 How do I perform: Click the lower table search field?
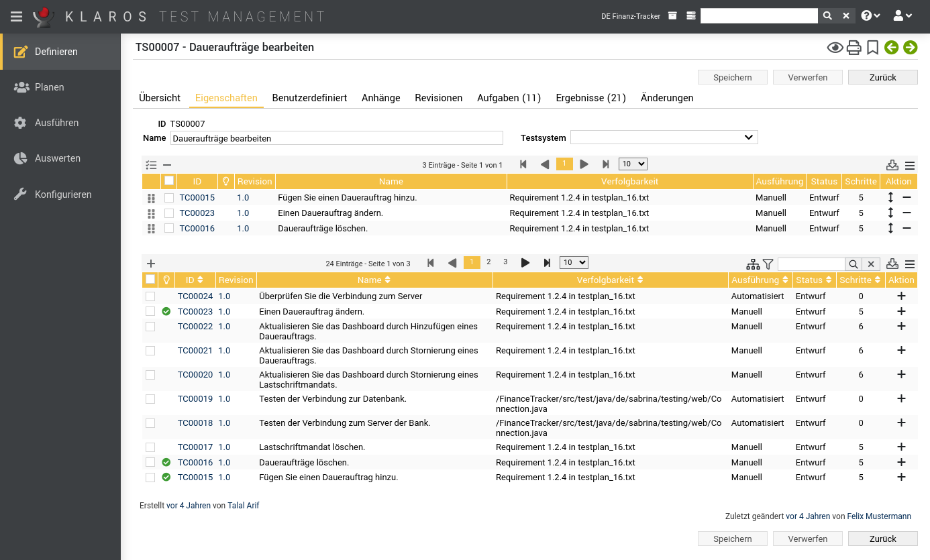811,264
